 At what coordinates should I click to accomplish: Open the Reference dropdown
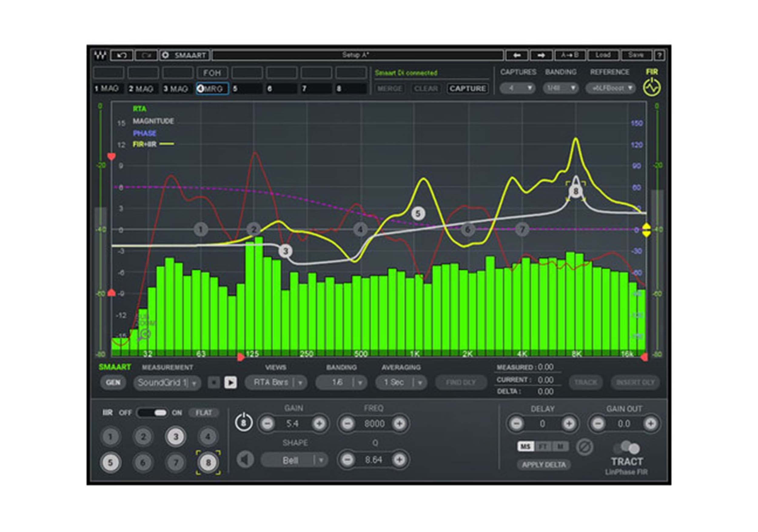pos(610,88)
